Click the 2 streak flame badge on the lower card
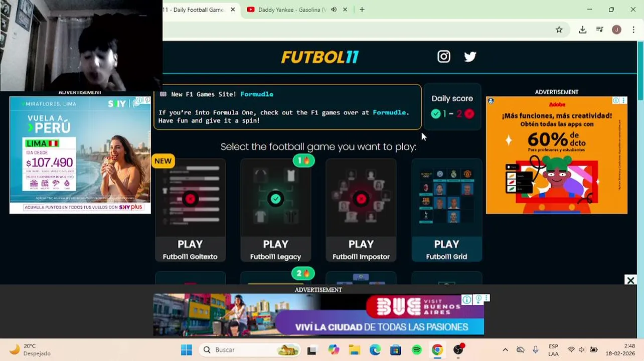The height and width of the screenshot is (361, 644). [x=303, y=273]
